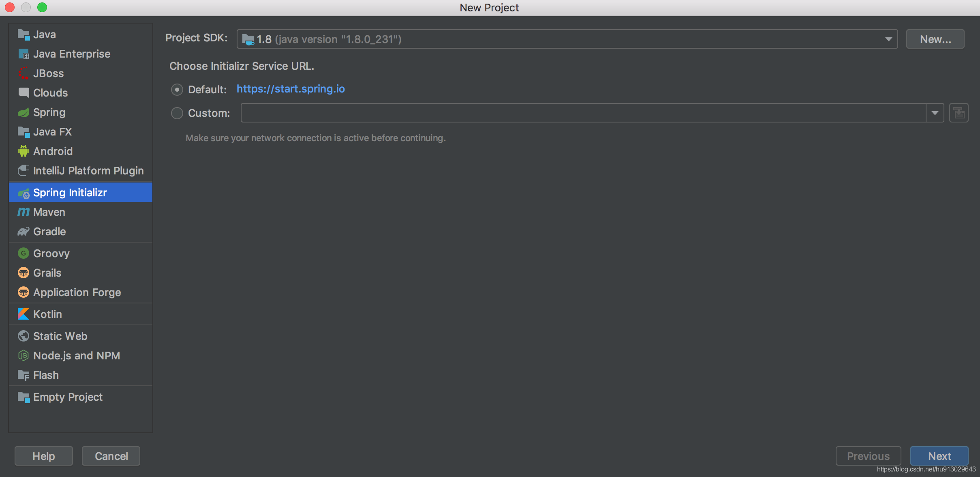Viewport: 980px width, 477px height.
Task: Expand the Custom URL history dropdown
Action: coord(935,113)
